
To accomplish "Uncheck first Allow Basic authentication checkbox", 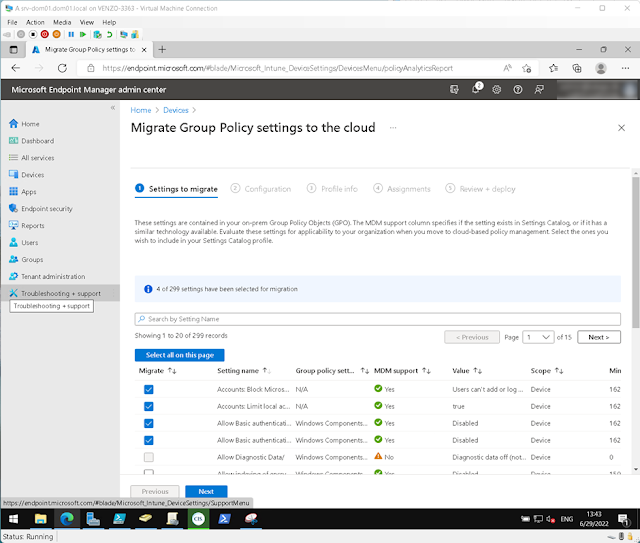I will (x=149, y=423).
